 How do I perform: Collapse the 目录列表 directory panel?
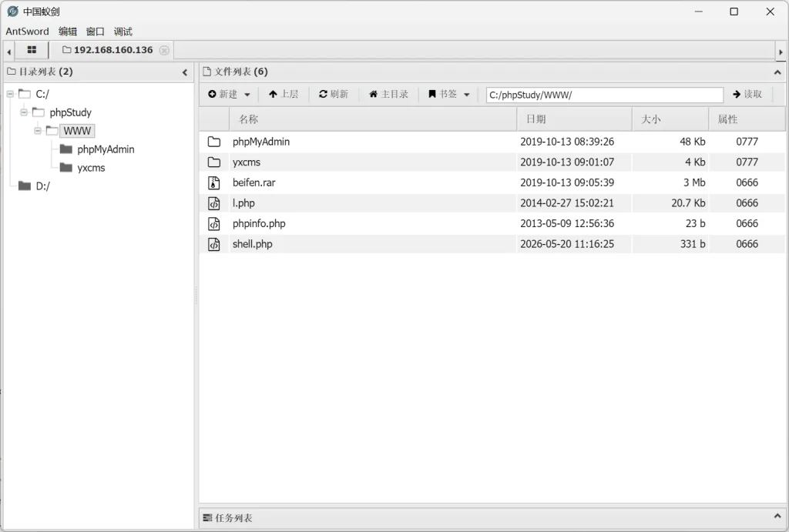coord(185,72)
